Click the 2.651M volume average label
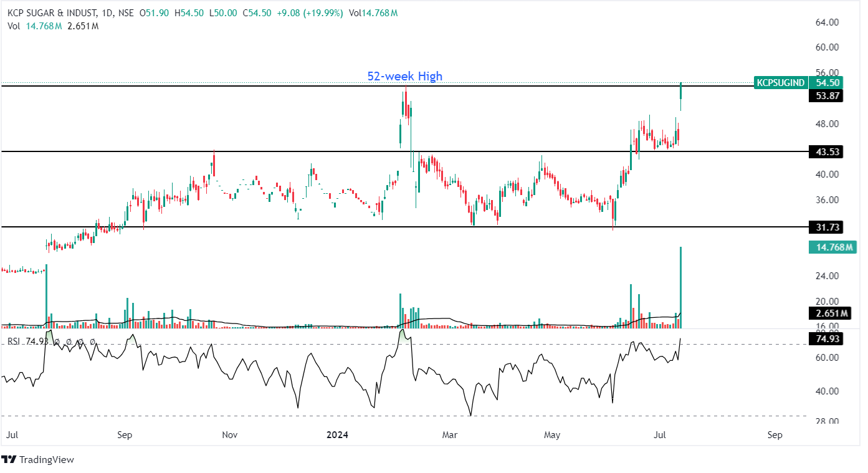This screenshot has height=473, width=868. point(832,313)
